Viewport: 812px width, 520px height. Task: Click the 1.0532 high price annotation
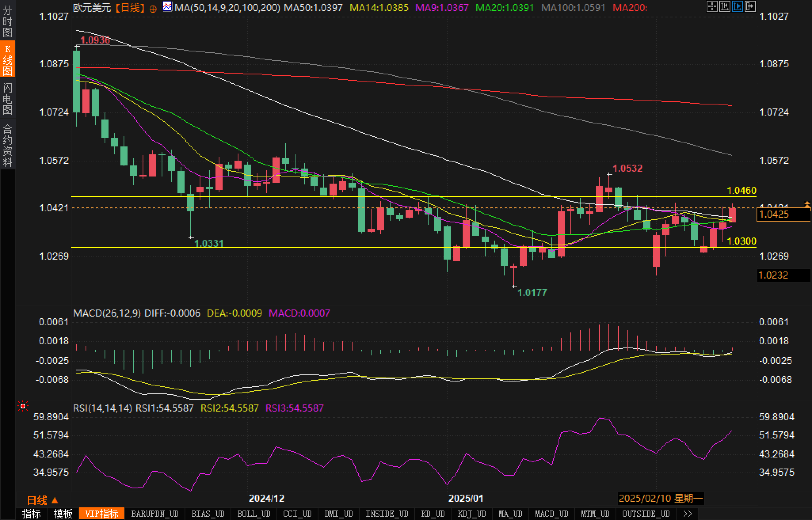pyautogui.click(x=628, y=168)
